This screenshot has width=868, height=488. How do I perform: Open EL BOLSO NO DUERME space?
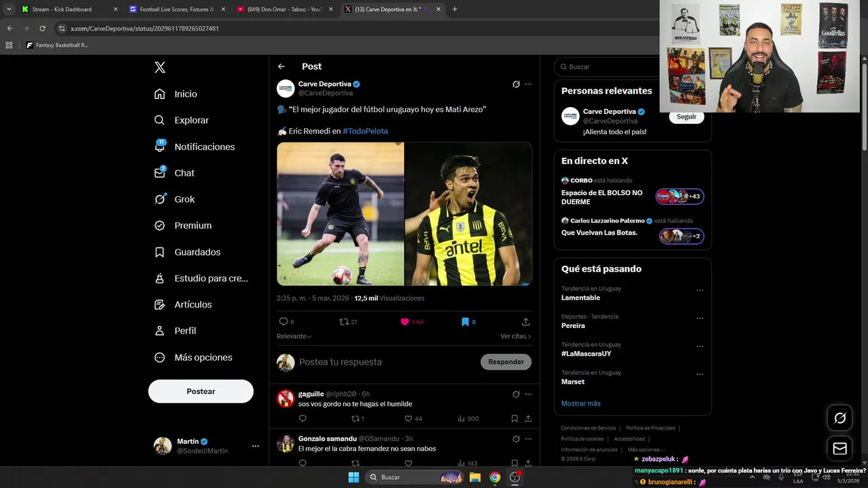point(633,192)
